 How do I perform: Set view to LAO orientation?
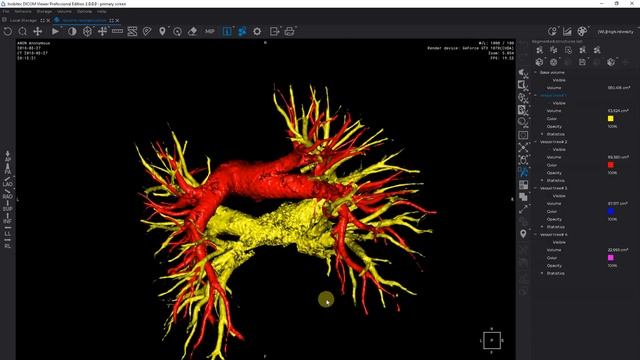(x=8, y=181)
